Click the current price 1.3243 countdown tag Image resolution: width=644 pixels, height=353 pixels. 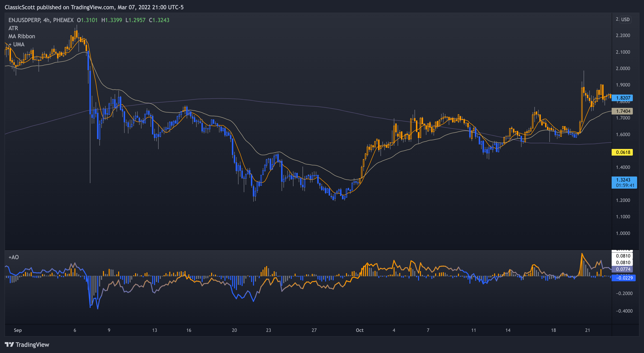[x=624, y=182]
